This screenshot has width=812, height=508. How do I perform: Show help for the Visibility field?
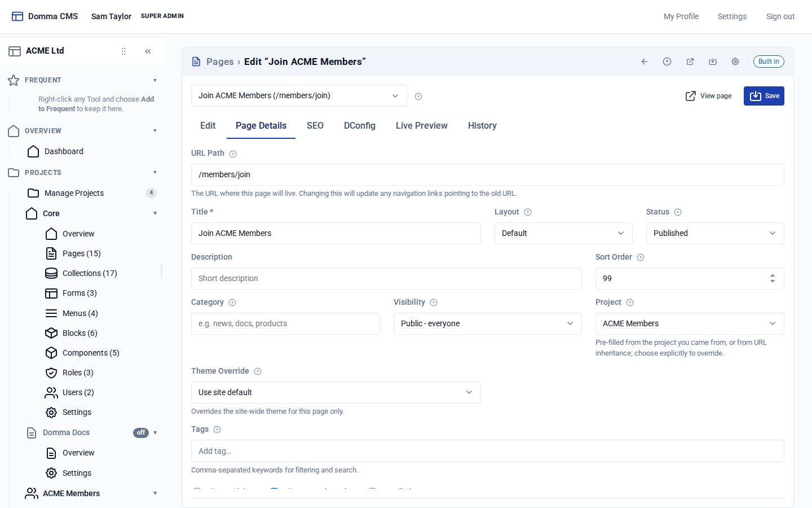pyautogui.click(x=434, y=303)
